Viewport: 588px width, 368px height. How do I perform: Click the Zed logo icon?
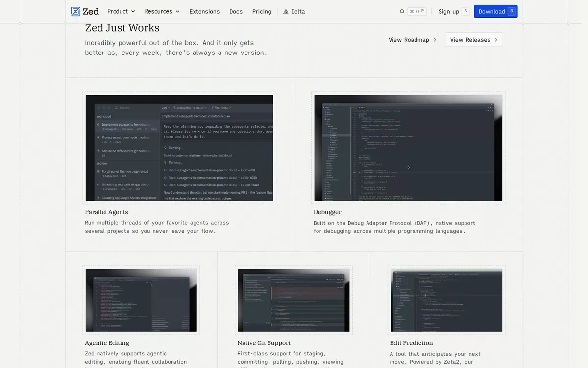75,11
